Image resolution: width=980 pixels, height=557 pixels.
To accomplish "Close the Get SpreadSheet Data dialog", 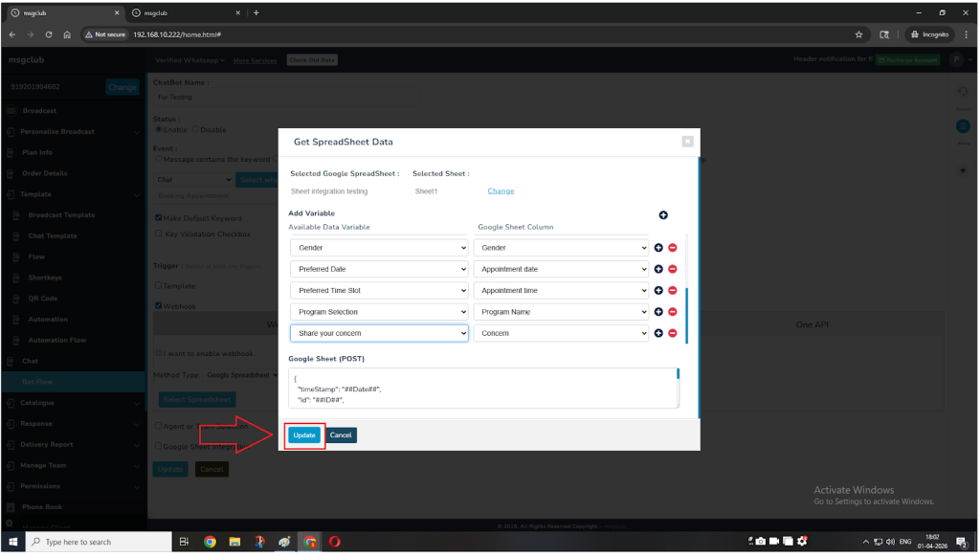I will [686, 142].
